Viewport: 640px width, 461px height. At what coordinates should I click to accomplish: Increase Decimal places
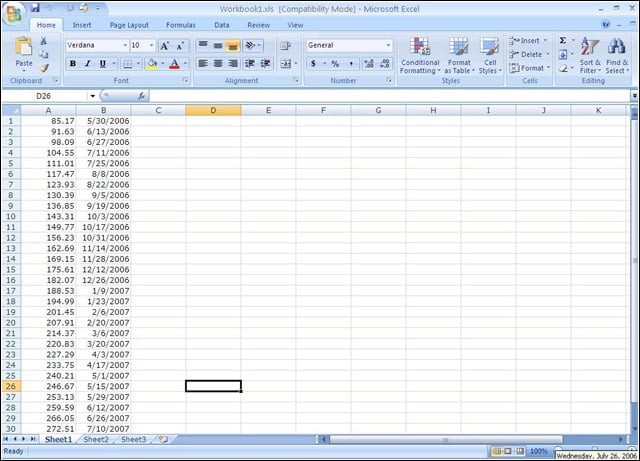coord(369,64)
